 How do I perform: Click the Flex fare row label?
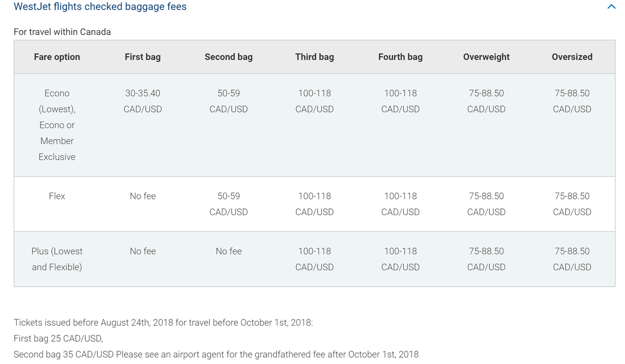57,196
